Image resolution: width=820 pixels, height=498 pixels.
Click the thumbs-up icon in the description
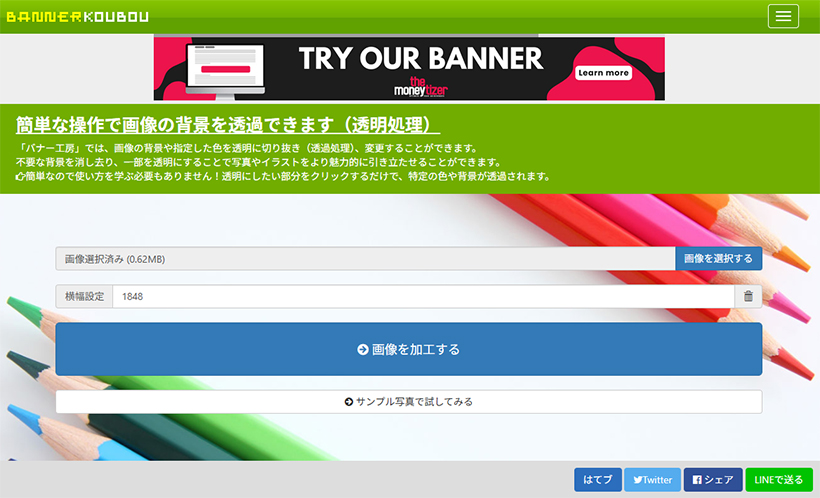point(20,176)
